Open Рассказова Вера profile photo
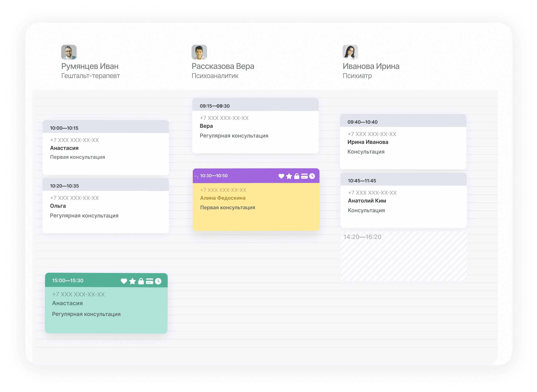 199,52
